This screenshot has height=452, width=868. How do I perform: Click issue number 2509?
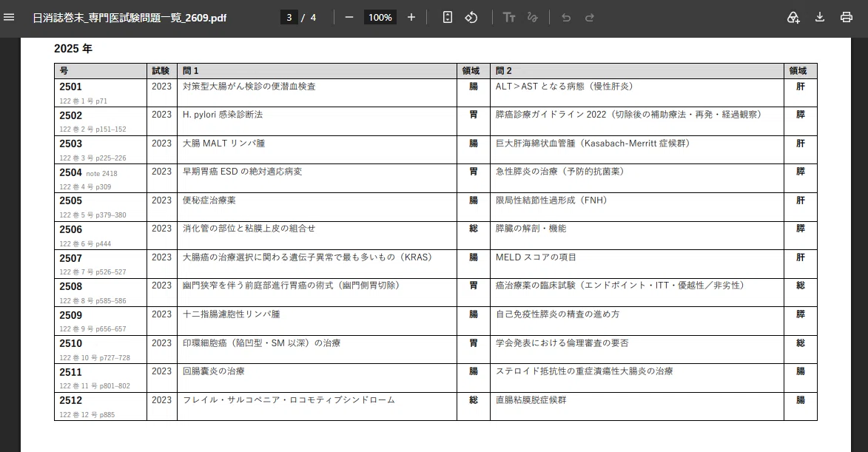[71, 315]
